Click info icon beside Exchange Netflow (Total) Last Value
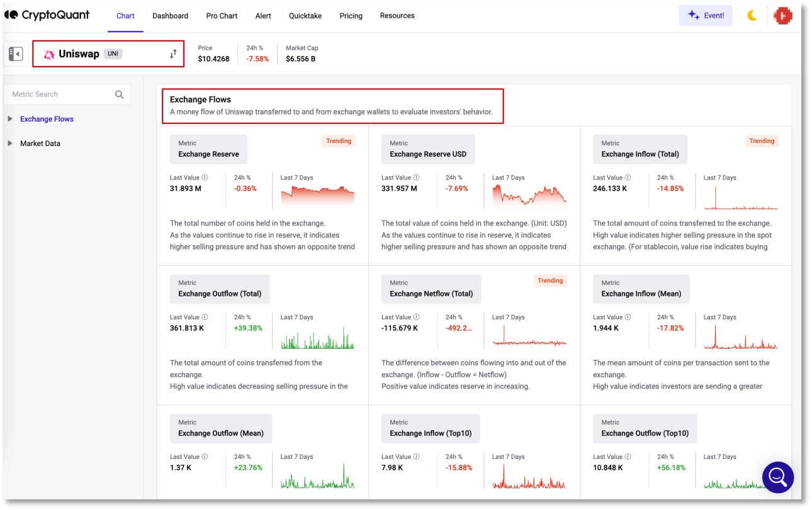This screenshot has height=510, width=812. coord(417,317)
